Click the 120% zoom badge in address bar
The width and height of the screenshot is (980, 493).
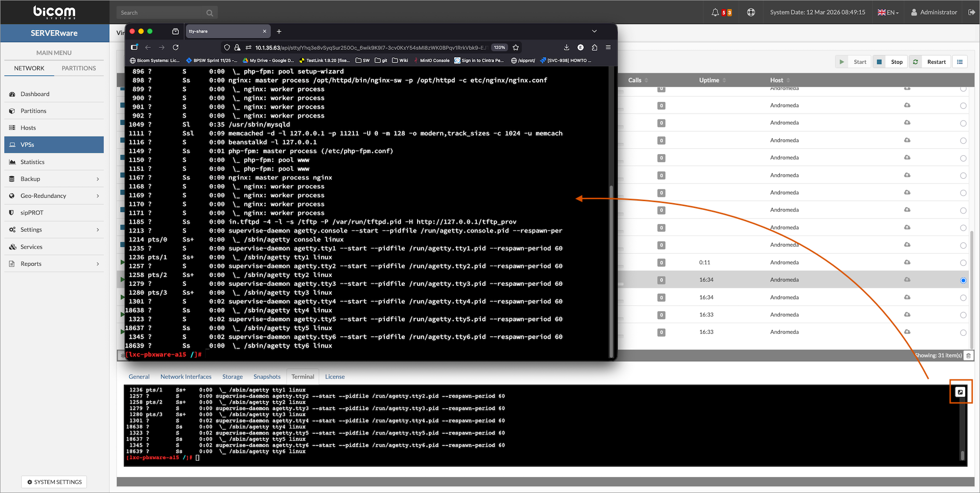tap(499, 47)
